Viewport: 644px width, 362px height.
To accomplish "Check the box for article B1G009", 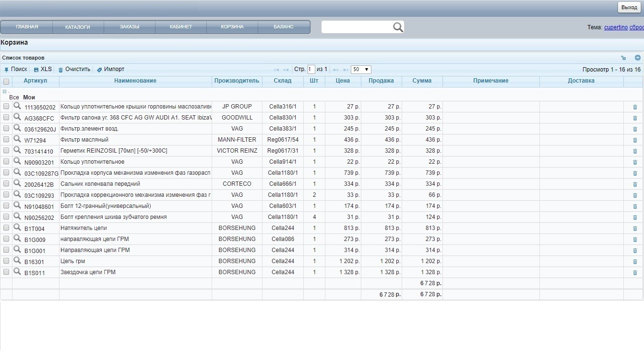I will [x=6, y=239].
